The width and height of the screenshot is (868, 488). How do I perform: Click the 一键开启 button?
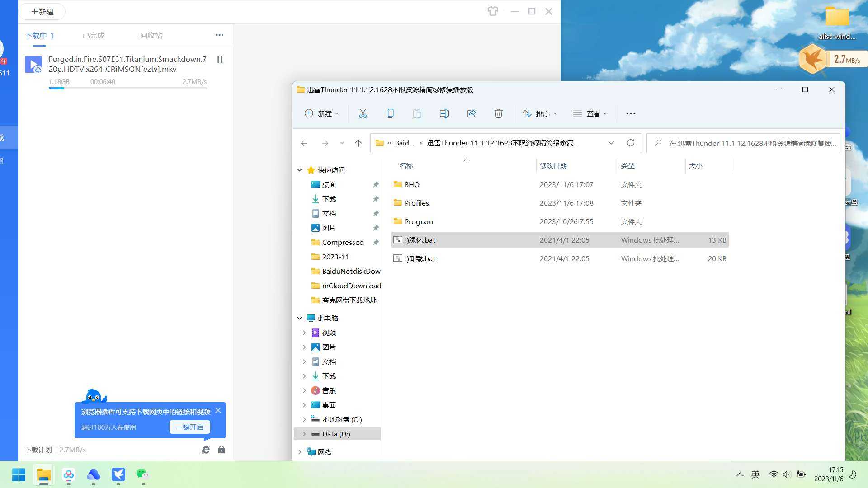pos(189,427)
